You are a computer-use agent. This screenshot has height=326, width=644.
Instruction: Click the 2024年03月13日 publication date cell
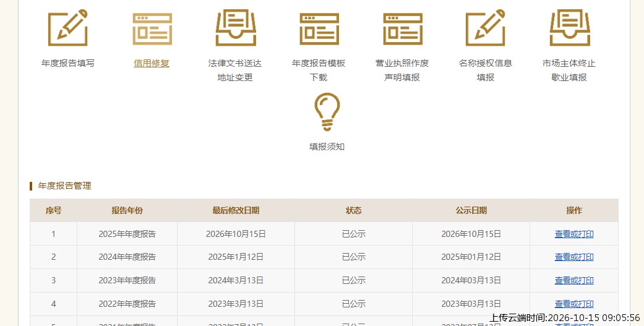[471, 280]
